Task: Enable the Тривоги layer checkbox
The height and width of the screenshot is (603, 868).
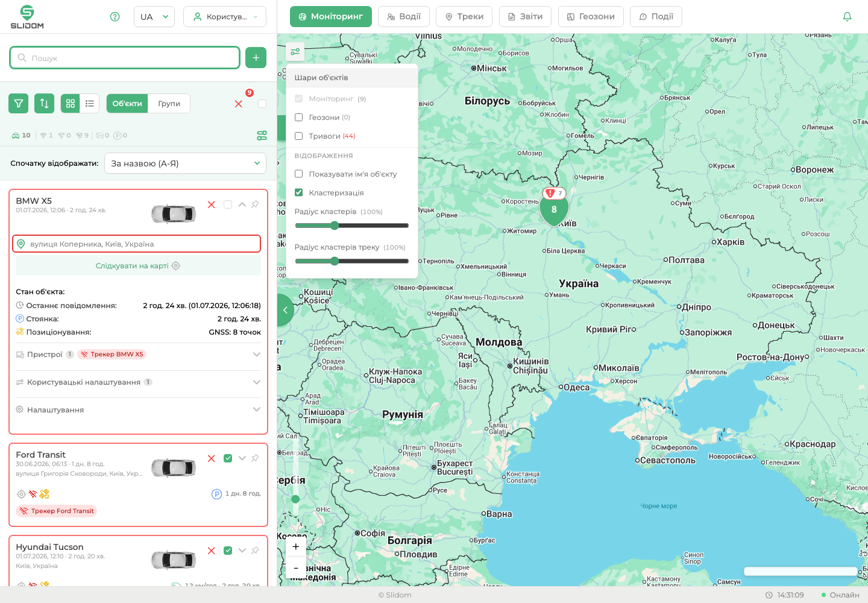Action: tap(298, 136)
